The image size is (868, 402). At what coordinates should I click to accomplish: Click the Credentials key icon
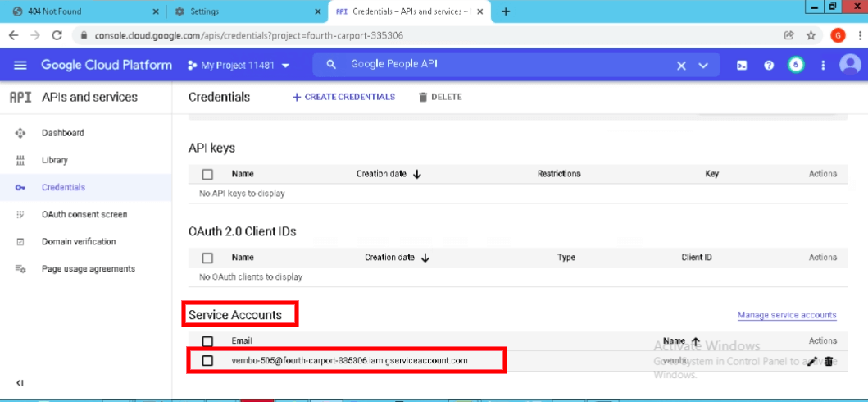[20, 187]
